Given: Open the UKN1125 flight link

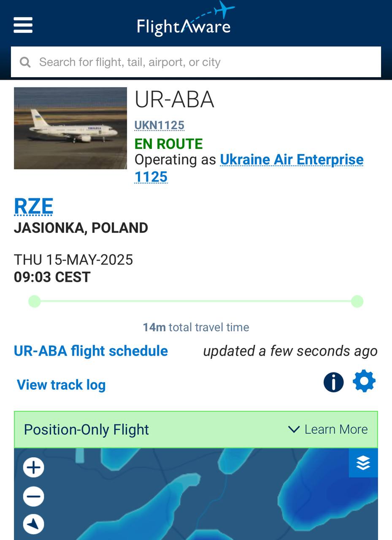Looking at the screenshot, I should 159,125.
